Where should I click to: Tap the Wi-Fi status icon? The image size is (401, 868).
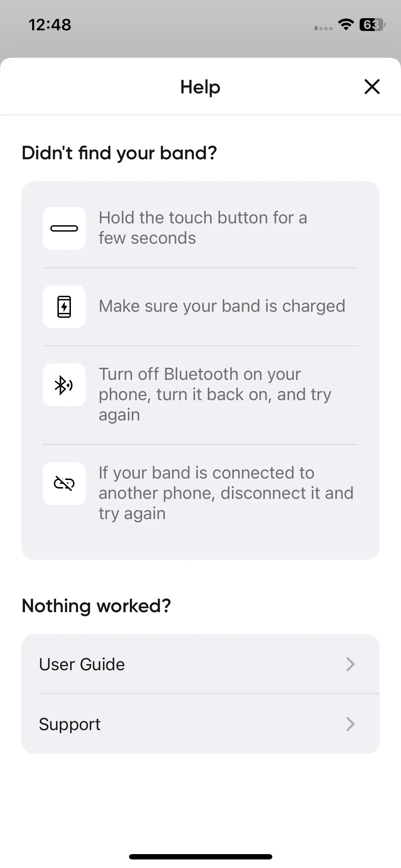pyautogui.click(x=346, y=25)
